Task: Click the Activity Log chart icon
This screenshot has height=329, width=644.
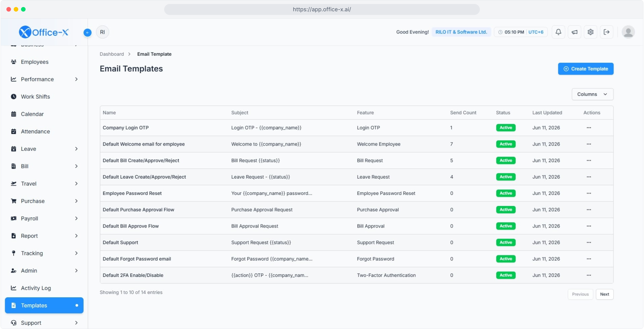Action: pyautogui.click(x=13, y=288)
